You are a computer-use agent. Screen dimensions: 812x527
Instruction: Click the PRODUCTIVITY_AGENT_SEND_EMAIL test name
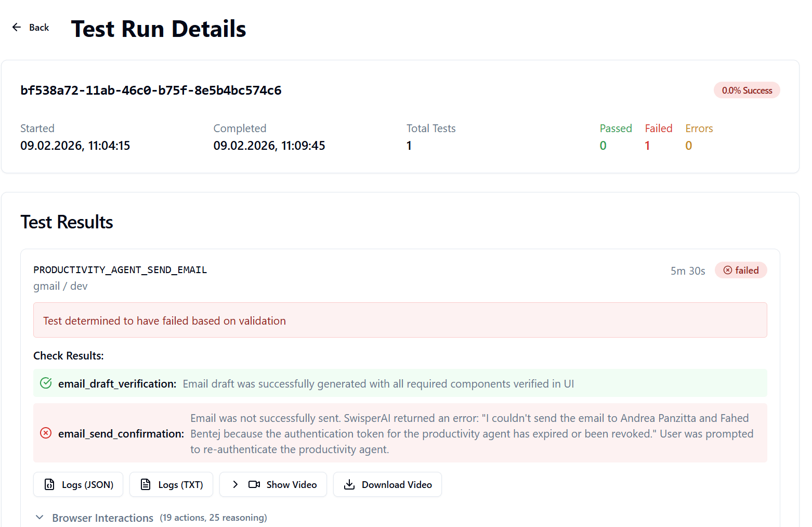point(120,269)
